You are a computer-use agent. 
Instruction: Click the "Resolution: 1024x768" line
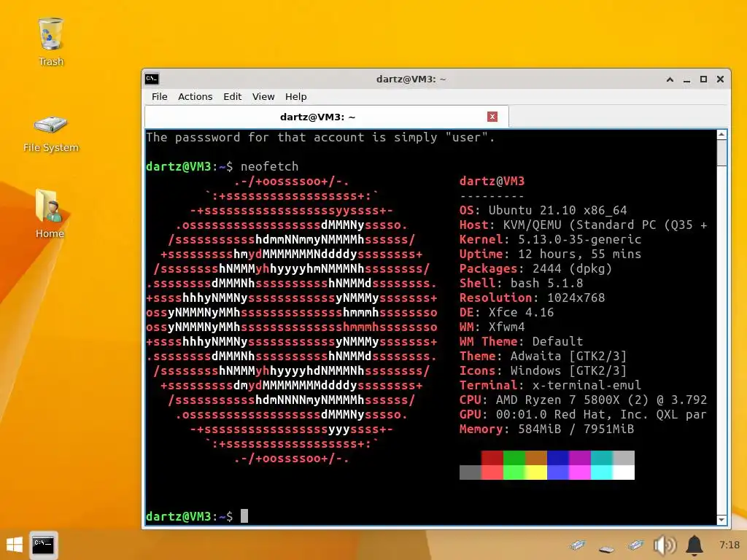coord(532,297)
